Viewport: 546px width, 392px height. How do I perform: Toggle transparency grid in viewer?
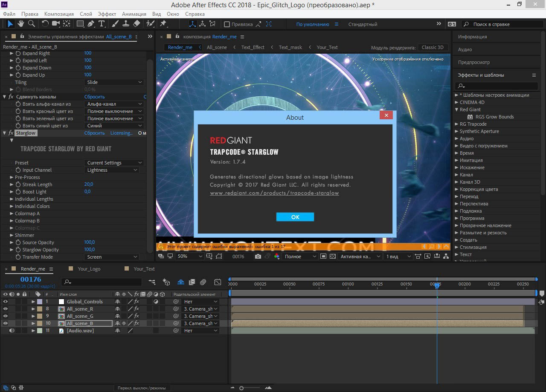(x=332, y=257)
